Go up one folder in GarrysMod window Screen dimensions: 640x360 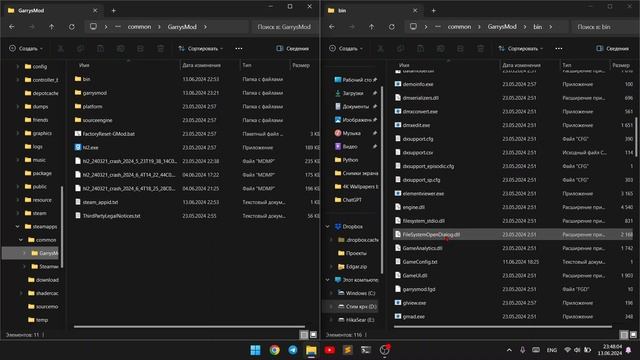pos(51,27)
